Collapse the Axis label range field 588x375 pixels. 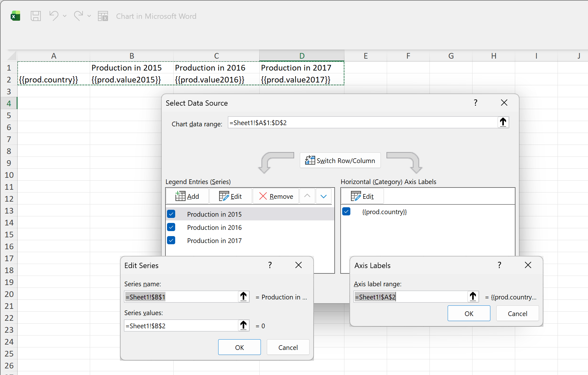(x=473, y=297)
